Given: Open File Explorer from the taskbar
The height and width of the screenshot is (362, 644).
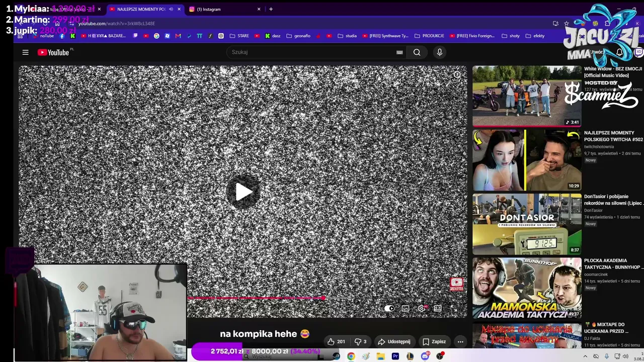Looking at the screenshot, I should (380, 356).
